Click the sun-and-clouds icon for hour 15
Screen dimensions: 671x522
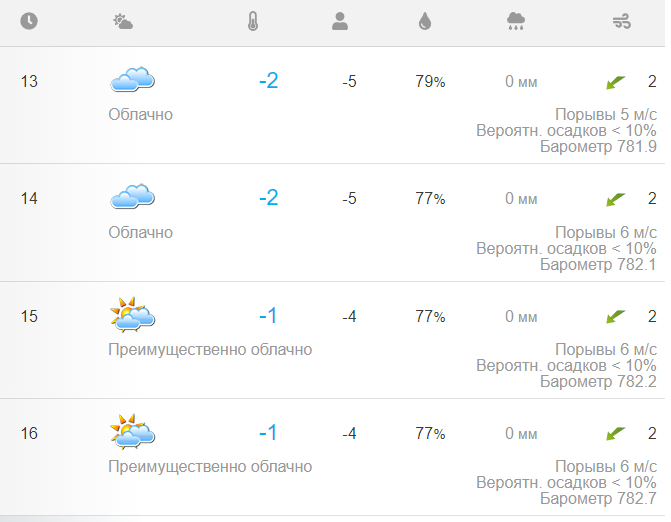click(x=133, y=314)
